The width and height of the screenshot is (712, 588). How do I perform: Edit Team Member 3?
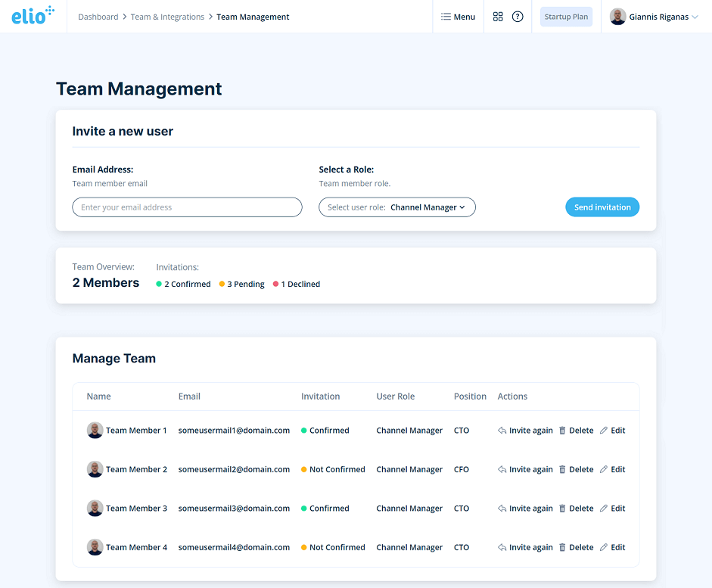click(x=613, y=509)
